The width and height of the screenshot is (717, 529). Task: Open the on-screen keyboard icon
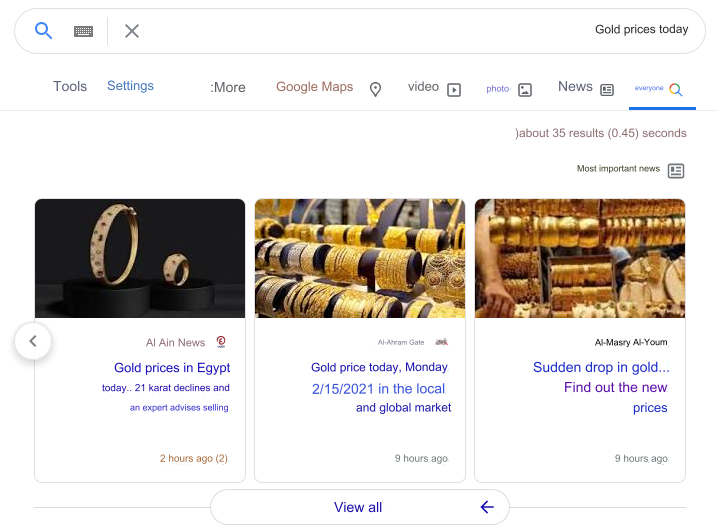coord(83,31)
